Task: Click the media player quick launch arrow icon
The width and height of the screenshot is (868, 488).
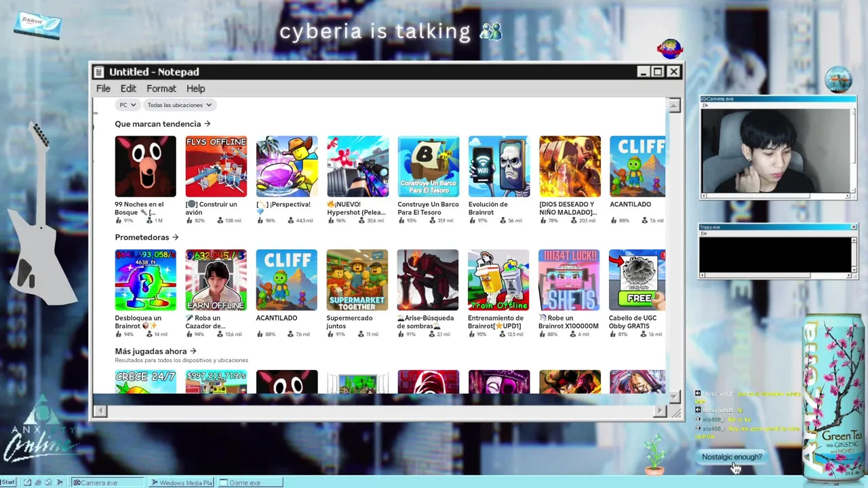Action: pyautogui.click(x=60, y=483)
